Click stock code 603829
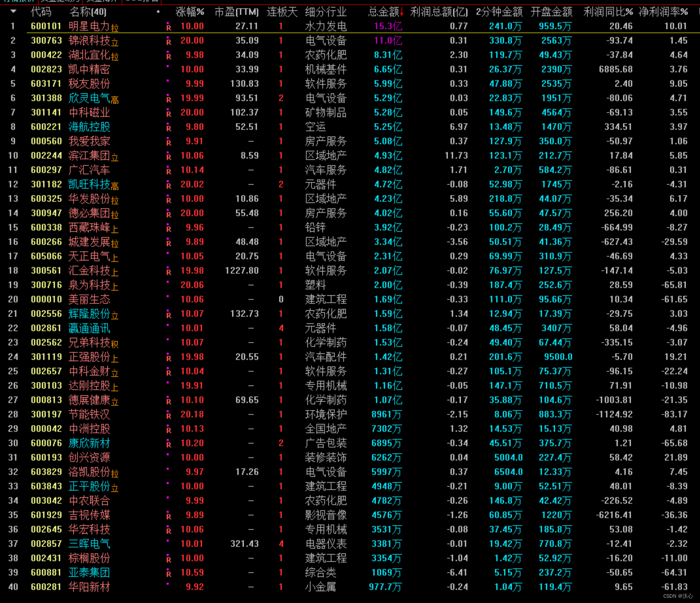Image resolution: width=700 pixels, height=603 pixels. (46, 472)
